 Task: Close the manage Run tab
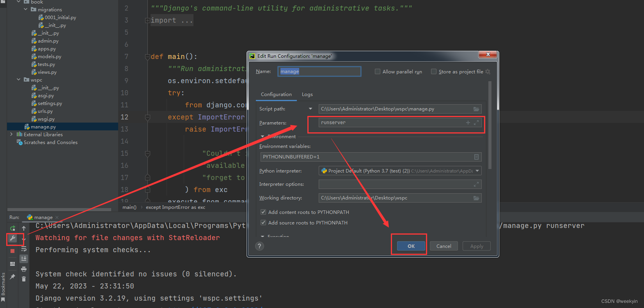pyautogui.click(x=57, y=217)
